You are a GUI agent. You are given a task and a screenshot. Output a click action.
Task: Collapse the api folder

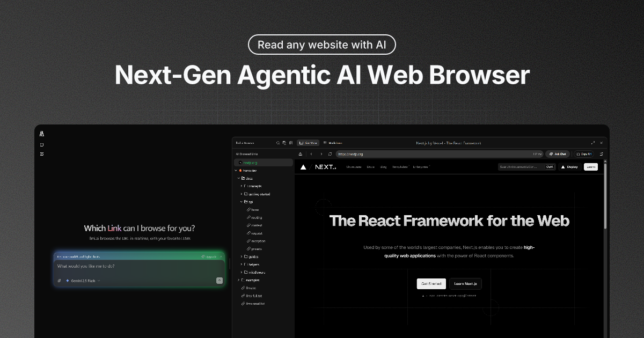point(241,202)
